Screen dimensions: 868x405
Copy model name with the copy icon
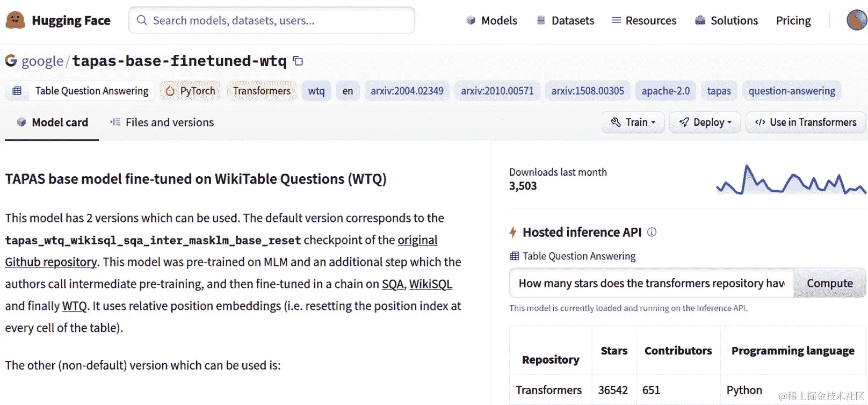(x=298, y=61)
